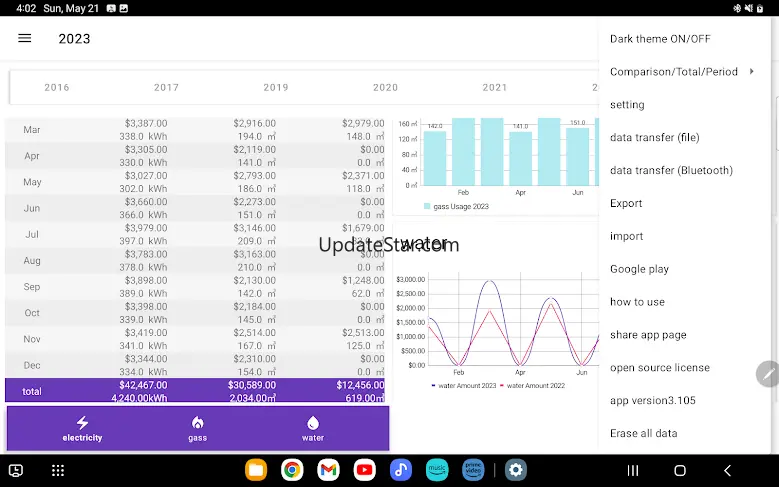The image size is (779, 487).
Task: Open the blue music note app
Action: 401,470
